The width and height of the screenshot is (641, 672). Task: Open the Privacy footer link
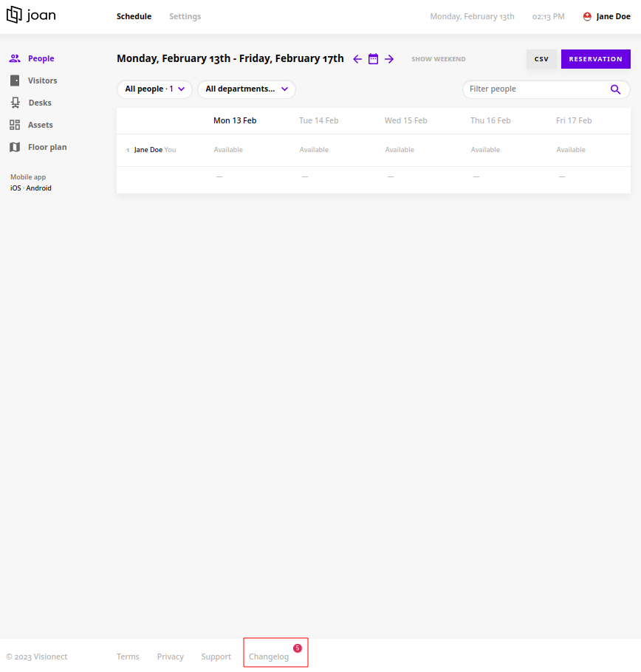click(x=171, y=656)
